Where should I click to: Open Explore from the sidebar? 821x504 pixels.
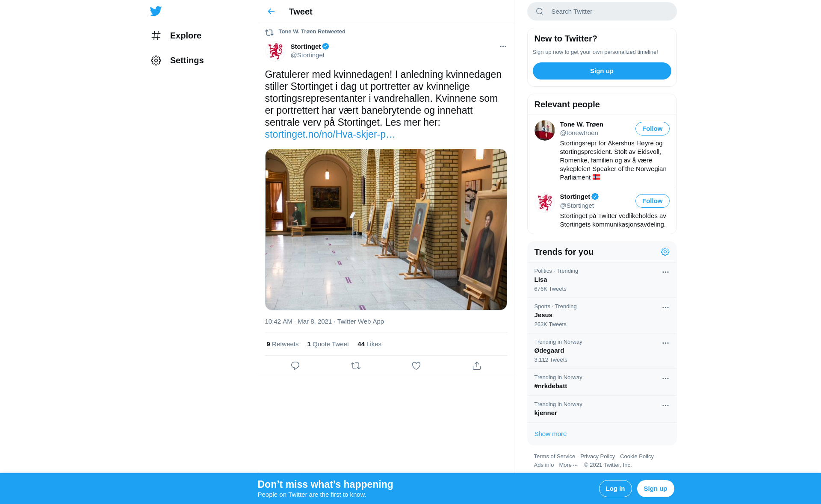click(x=176, y=35)
